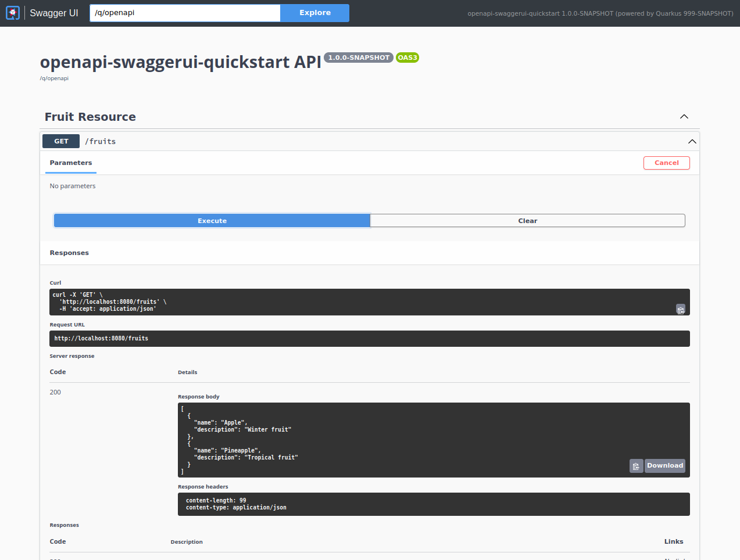Viewport: 740px width, 560px height.
Task: Open the /q/openapi link beneath the title
Action: pyautogui.click(x=54, y=78)
